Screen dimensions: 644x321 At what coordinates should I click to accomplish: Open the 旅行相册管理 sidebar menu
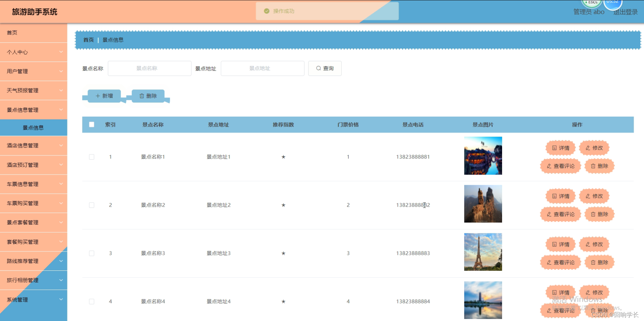pyautogui.click(x=34, y=280)
